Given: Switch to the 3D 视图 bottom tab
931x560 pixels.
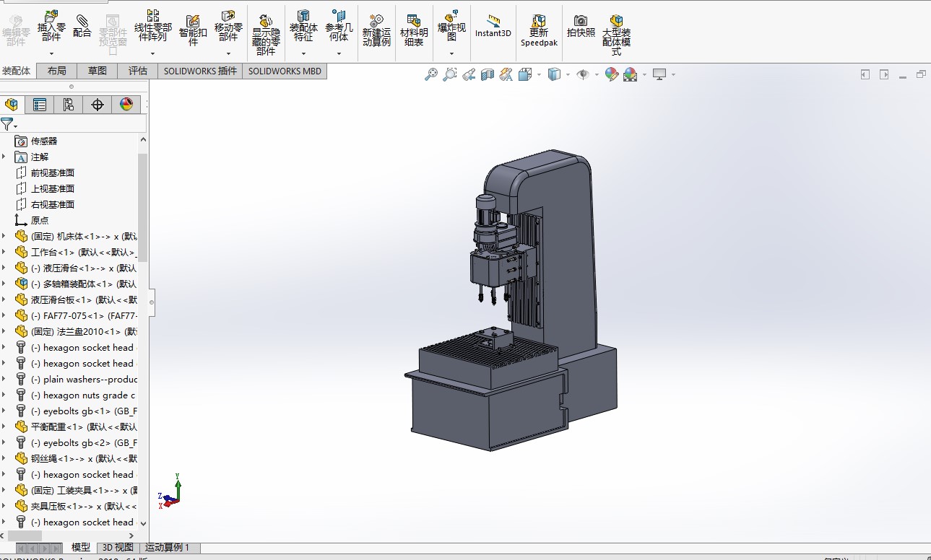Looking at the screenshot, I should click(x=118, y=548).
